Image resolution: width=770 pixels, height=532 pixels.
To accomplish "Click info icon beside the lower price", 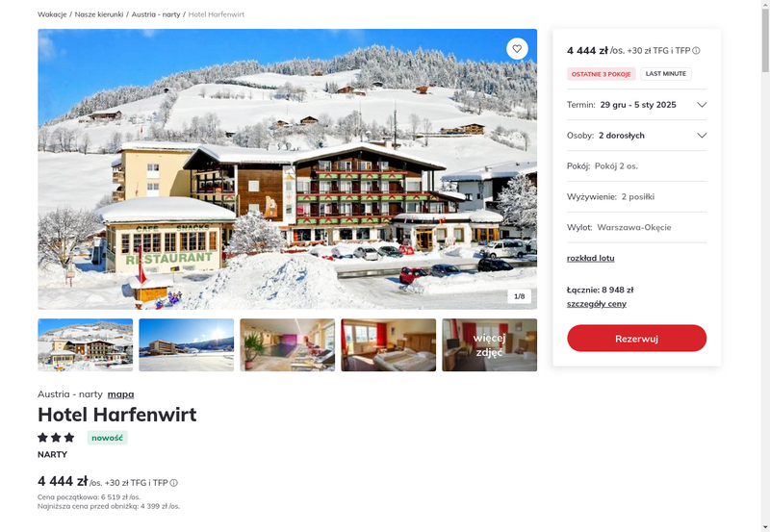I will point(174,483).
